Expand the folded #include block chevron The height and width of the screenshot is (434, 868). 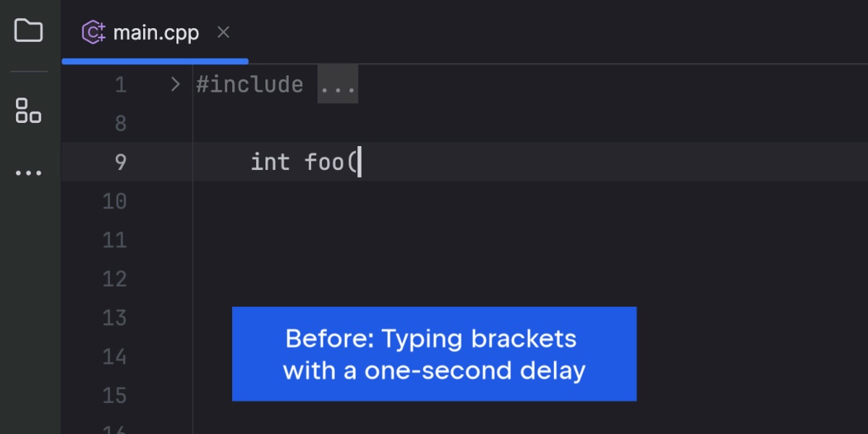tap(175, 85)
